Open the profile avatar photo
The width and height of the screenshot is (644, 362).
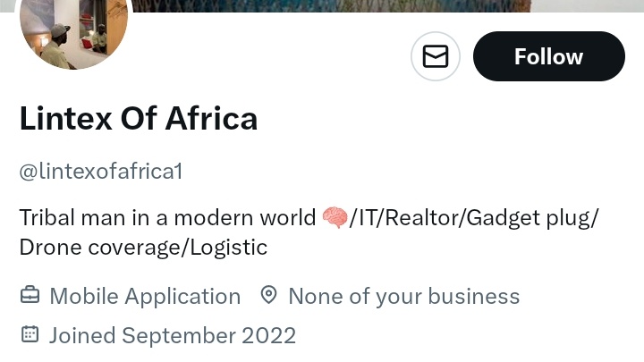pyautogui.click(x=73, y=34)
